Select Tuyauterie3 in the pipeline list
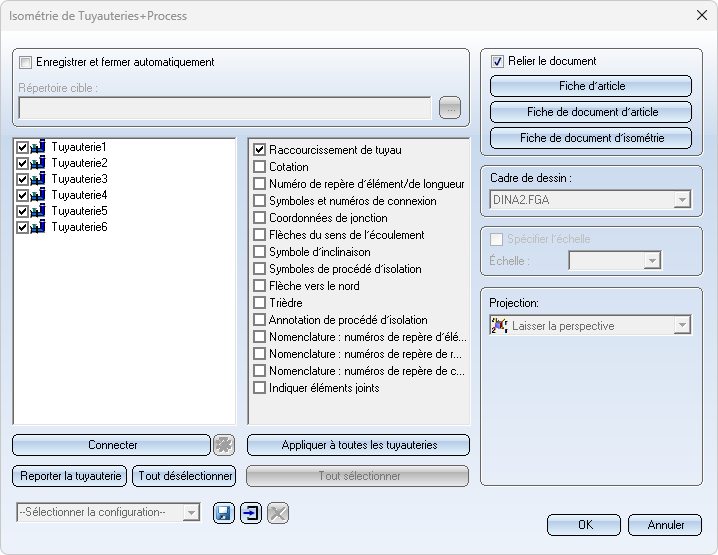The image size is (718, 555). (x=79, y=179)
